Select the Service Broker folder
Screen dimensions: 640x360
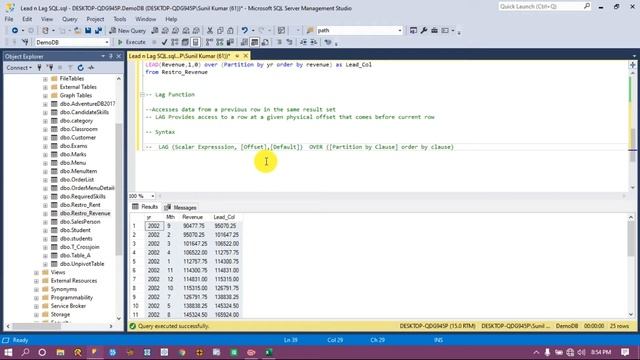[68, 306]
